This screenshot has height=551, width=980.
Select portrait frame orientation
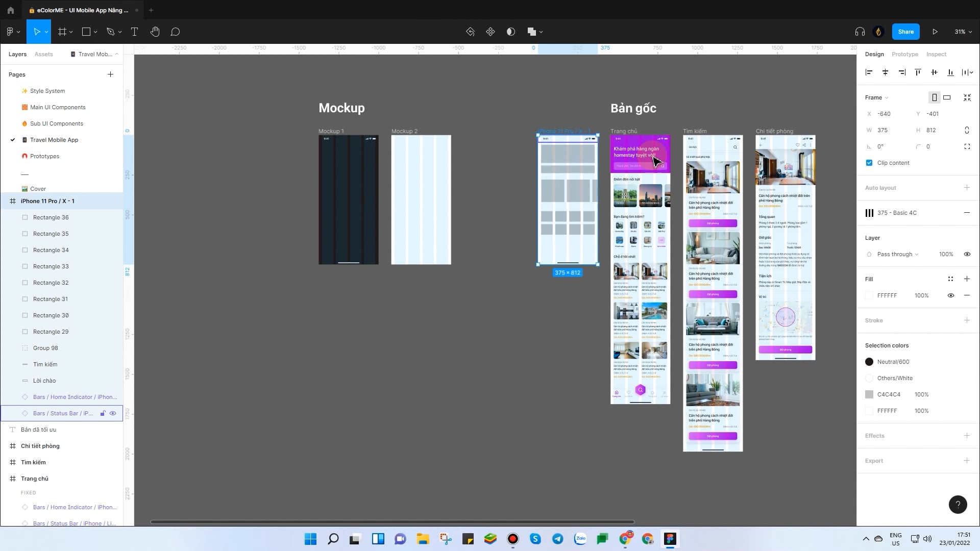[x=934, y=97]
